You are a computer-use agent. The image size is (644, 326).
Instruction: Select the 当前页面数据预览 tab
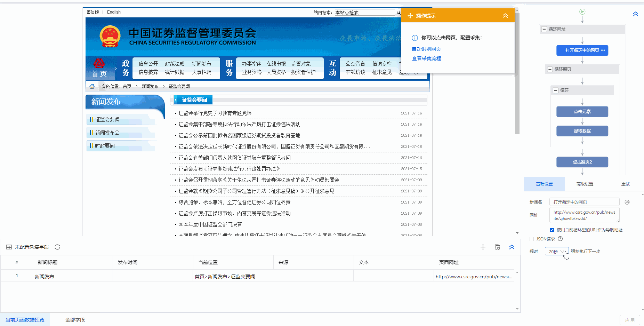25,320
